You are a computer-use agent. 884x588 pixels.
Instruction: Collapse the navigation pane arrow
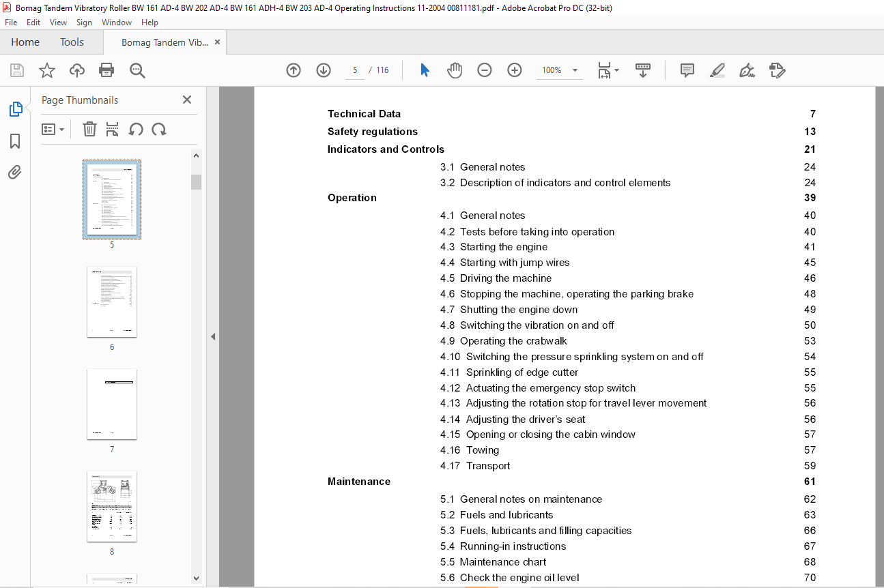pyautogui.click(x=213, y=336)
